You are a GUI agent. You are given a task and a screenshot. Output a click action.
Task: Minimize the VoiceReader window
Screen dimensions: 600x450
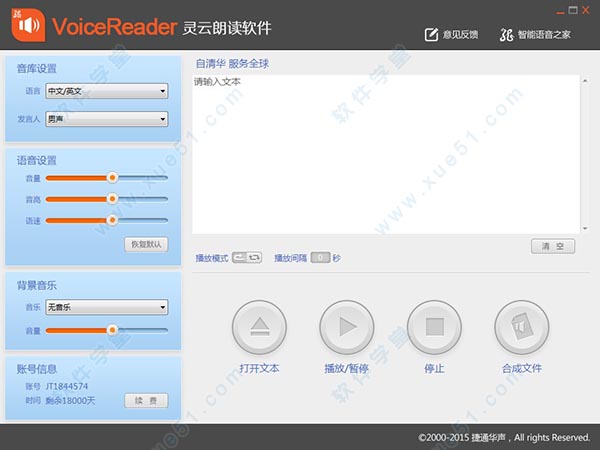[x=560, y=12]
